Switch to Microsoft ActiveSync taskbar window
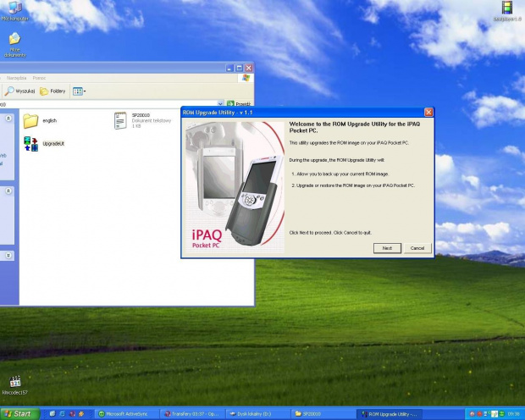Image resolution: width=525 pixels, height=420 pixels. [x=127, y=413]
